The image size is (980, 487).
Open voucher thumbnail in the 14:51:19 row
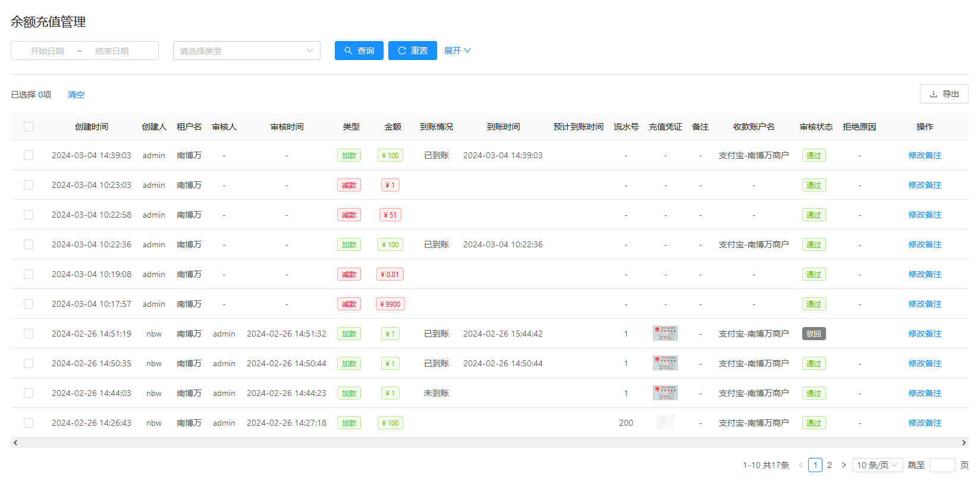click(x=665, y=334)
